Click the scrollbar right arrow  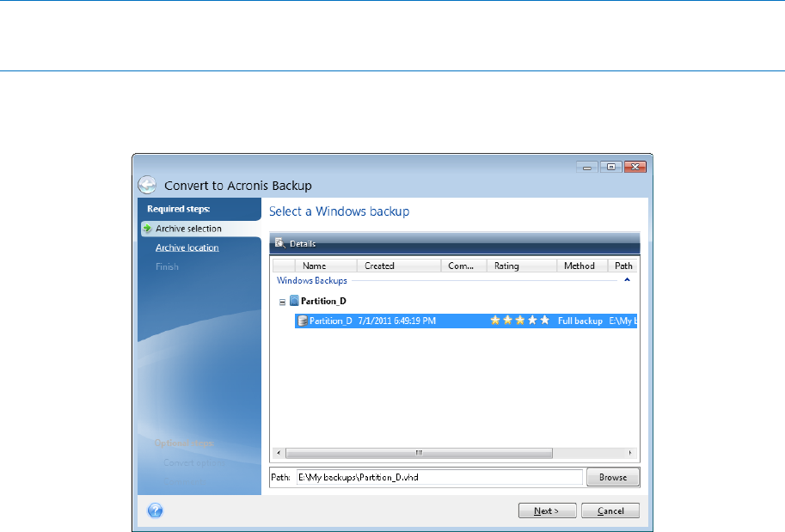630,453
